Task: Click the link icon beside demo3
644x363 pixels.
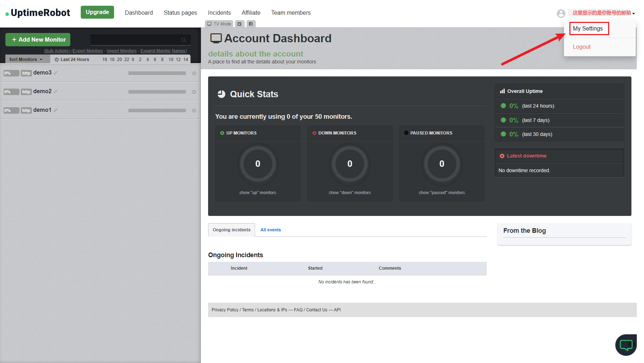Action: pos(56,73)
